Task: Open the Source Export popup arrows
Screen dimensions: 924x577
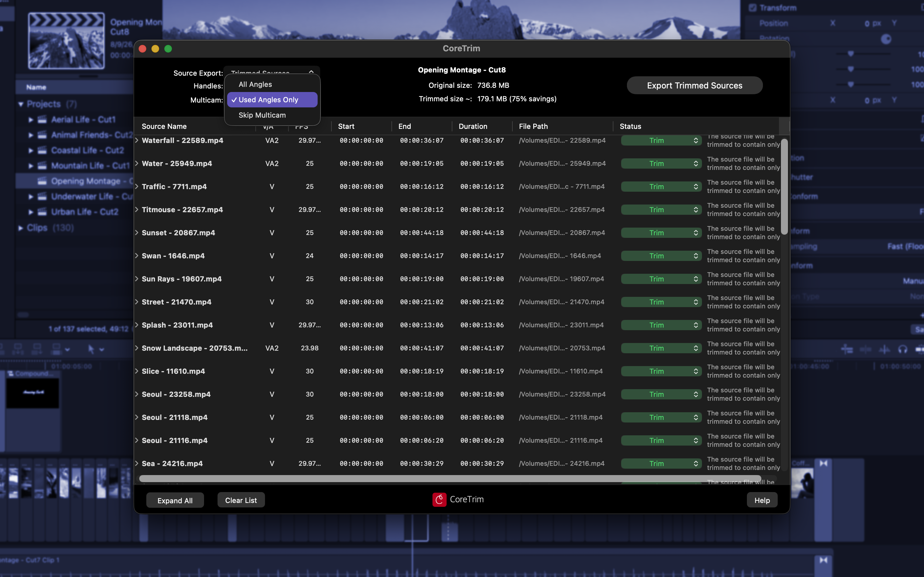Action: point(311,72)
